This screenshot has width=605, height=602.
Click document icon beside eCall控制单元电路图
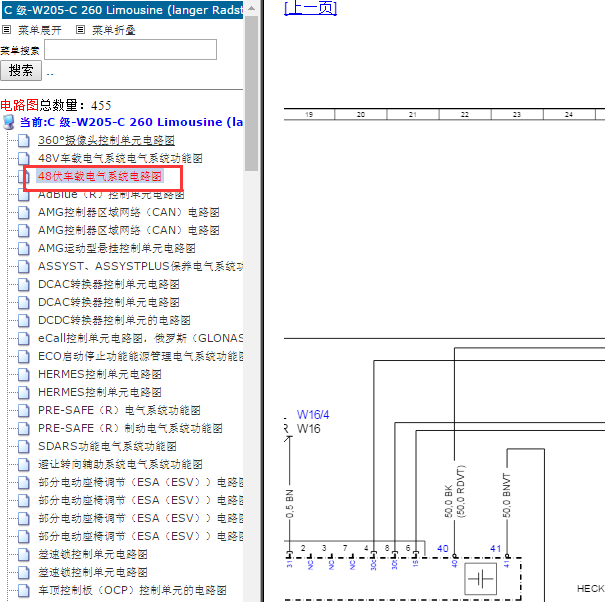pos(24,338)
